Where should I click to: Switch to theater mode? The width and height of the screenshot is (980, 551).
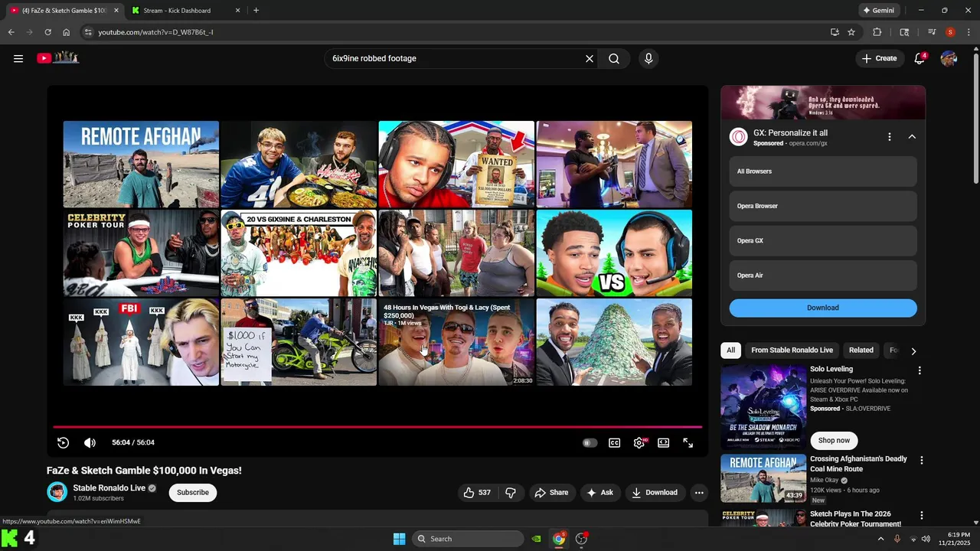coord(664,442)
